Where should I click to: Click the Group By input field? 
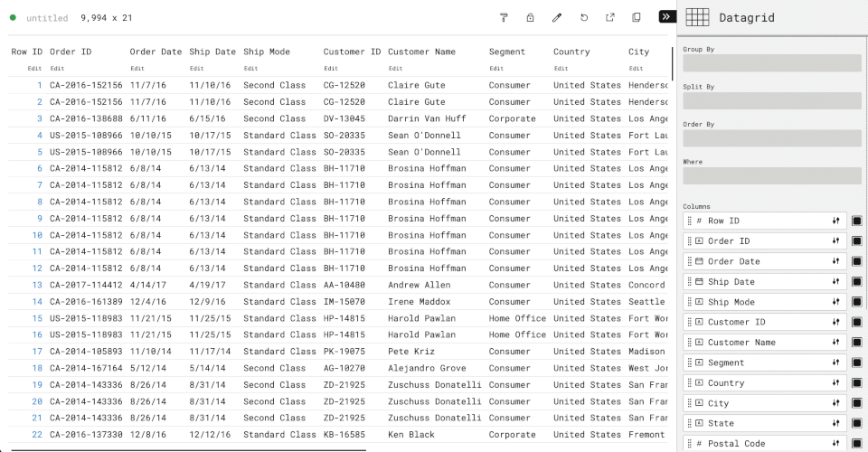pos(771,62)
